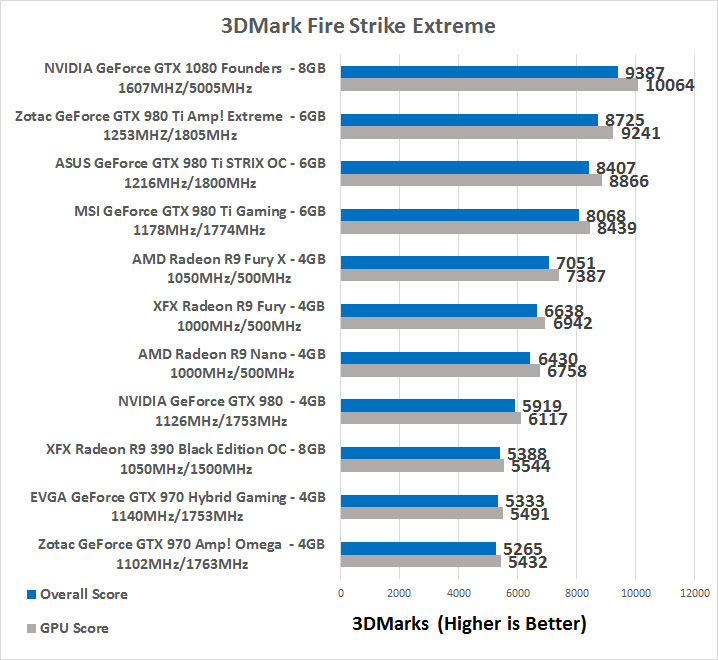Click the 10000 axis tick label
Image resolution: width=718 pixels, height=660 pixels.
[x=636, y=593]
